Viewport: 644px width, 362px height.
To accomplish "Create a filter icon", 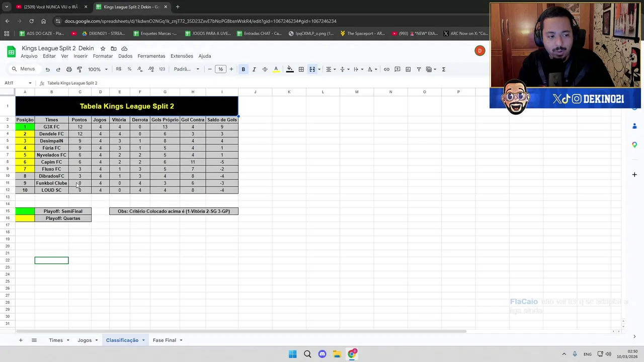I will click(419, 69).
